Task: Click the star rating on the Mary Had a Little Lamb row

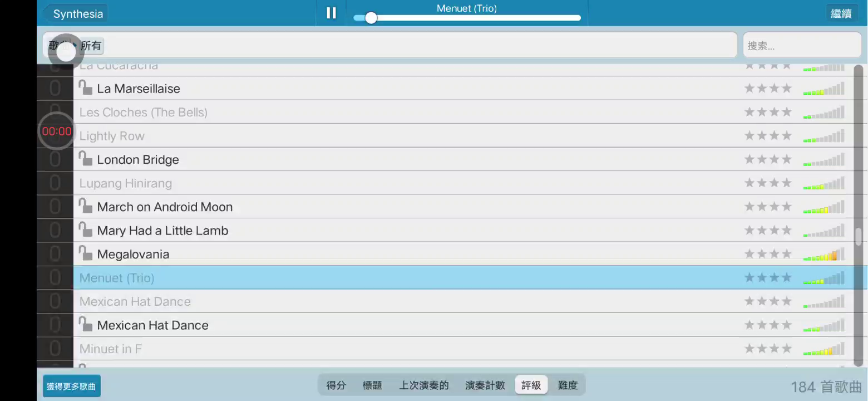Action: click(768, 230)
